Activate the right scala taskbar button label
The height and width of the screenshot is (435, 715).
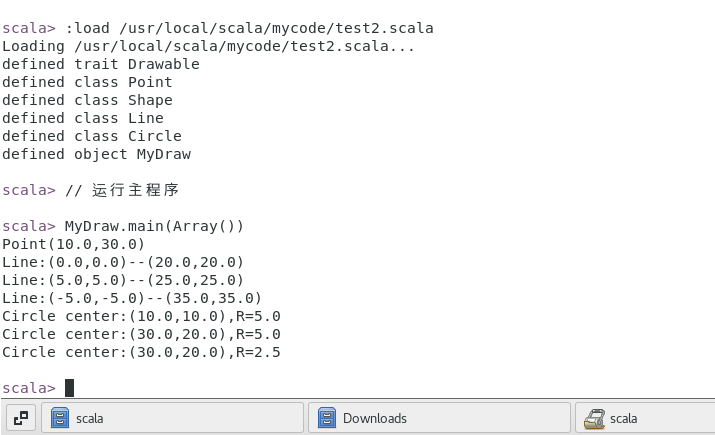623,418
